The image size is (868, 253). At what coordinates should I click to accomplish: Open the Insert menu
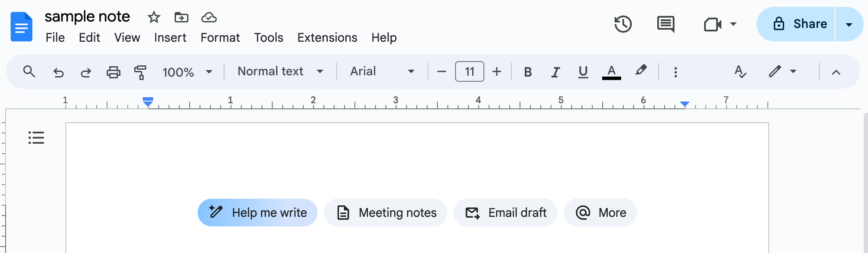point(170,38)
